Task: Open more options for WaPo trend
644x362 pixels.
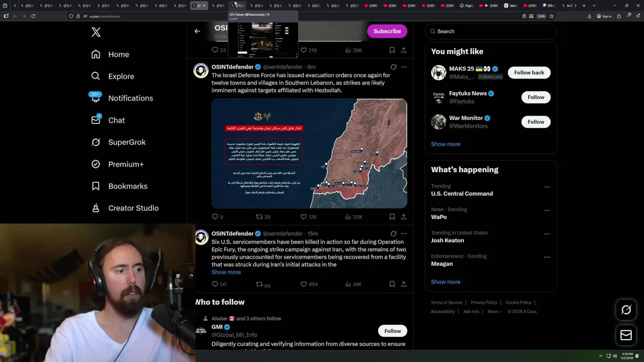Action: point(547,210)
